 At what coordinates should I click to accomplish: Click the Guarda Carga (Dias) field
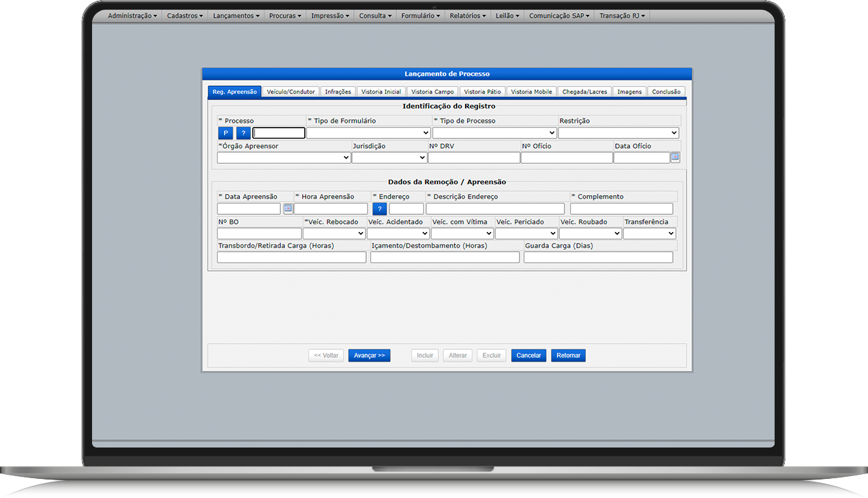point(598,257)
